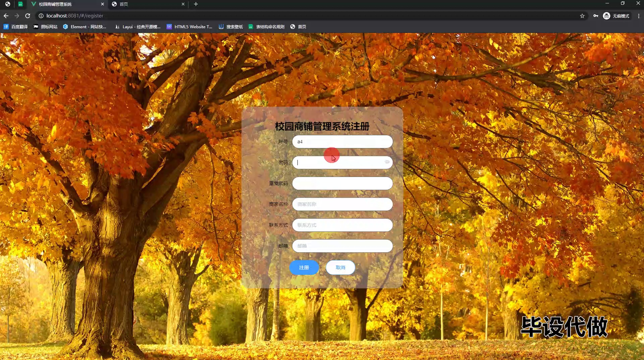Open the password key manager icon
The width and height of the screenshot is (644, 360).
pyautogui.click(x=596, y=16)
